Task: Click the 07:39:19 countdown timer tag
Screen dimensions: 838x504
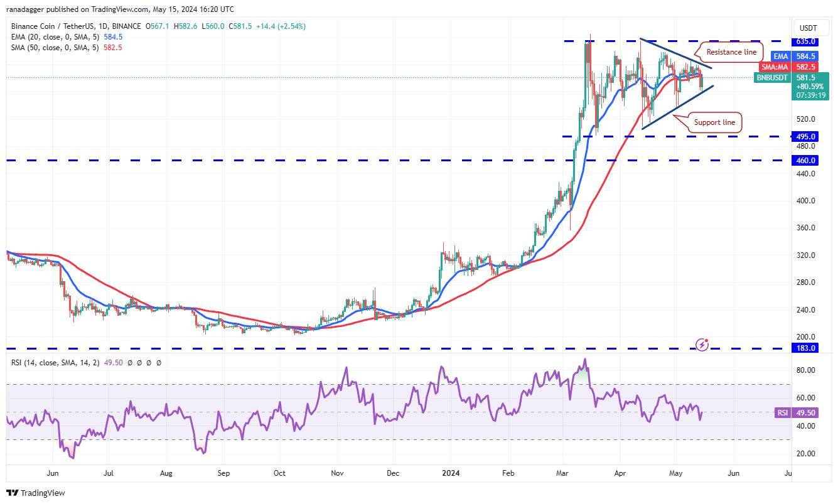Action: click(812, 95)
